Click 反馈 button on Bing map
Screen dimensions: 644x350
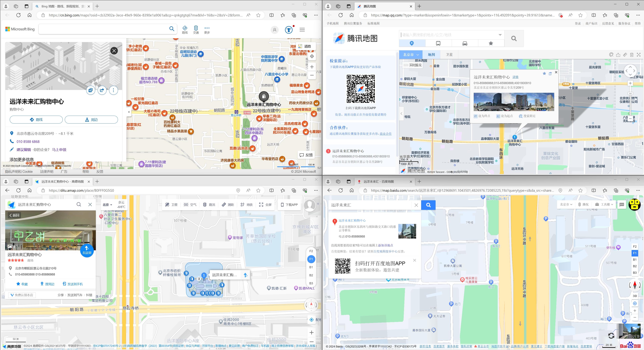[306, 155]
